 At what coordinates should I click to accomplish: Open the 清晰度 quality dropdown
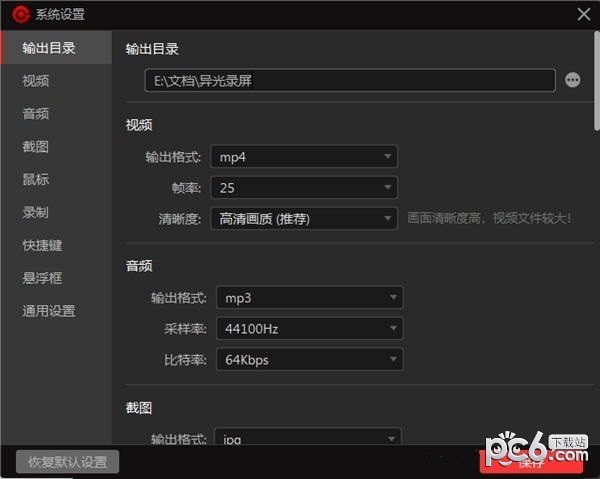click(302, 218)
